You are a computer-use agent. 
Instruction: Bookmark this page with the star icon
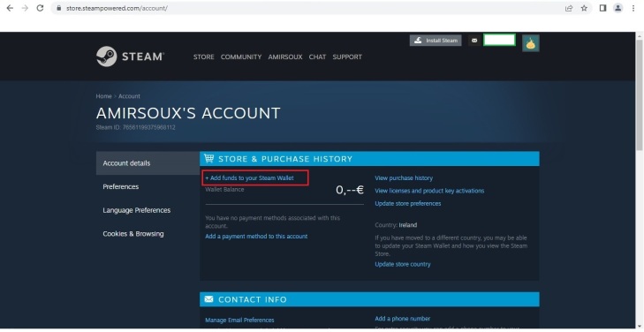(584, 8)
